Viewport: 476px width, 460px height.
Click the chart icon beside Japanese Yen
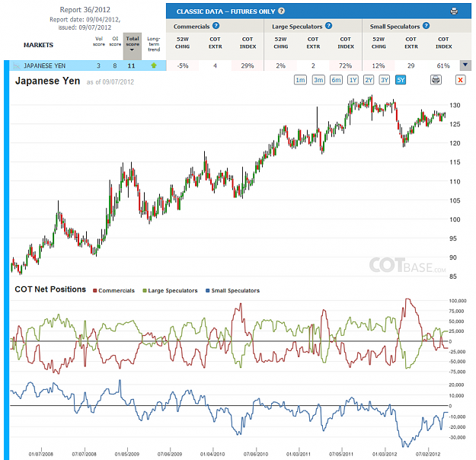tap(17, 65)
